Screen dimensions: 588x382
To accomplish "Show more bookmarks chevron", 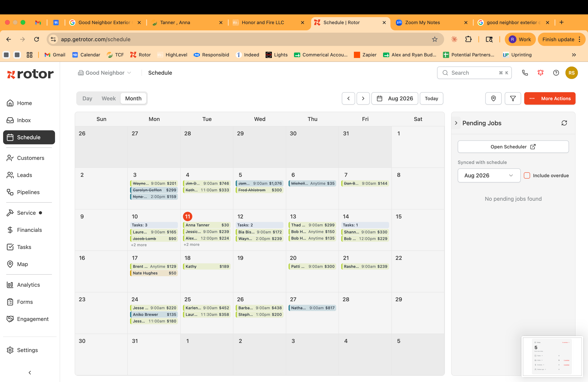I will (574, 55).
